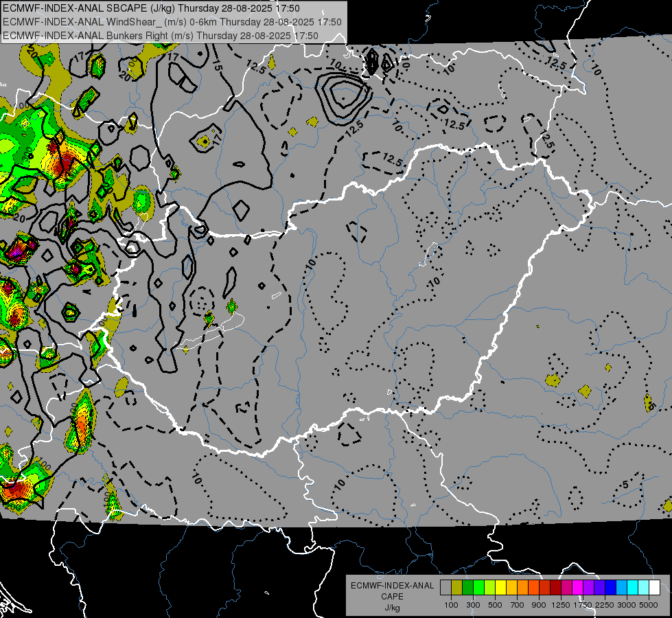The image size is (672, 618).
Task: Click the 5000 legend tick value
Action: pos(649,605)
